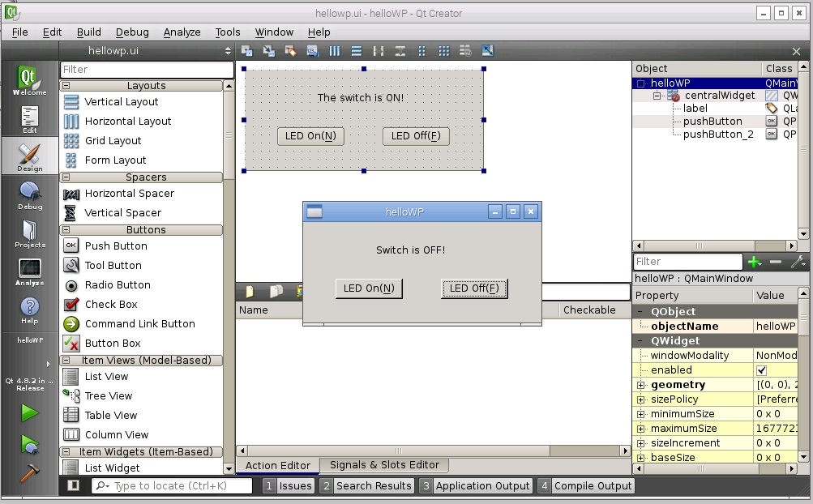Screen dimensions: 813x504
Task: Click the green Run button
Action: 30,412
